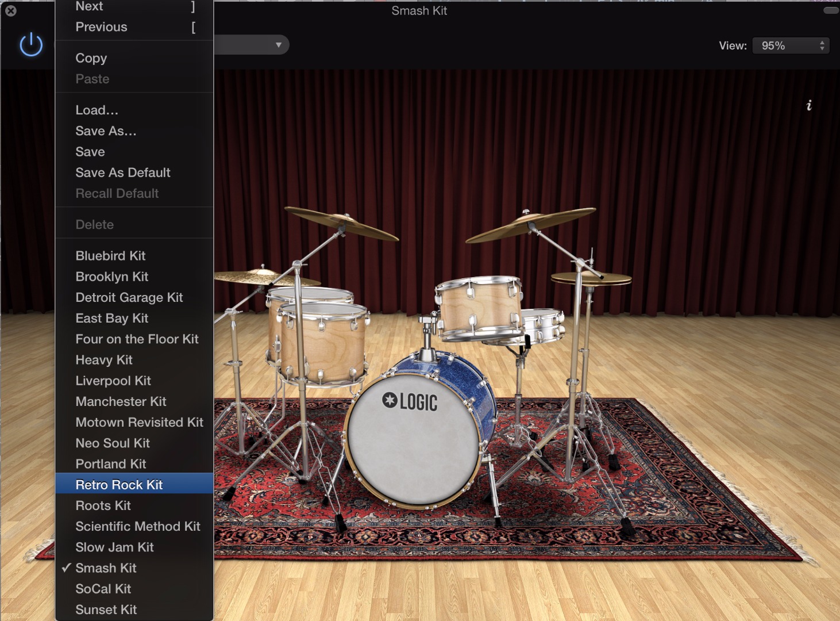Load the Manchester Kit preset
The height and width of the screenshot is (621, 840).
pos(134,401)
